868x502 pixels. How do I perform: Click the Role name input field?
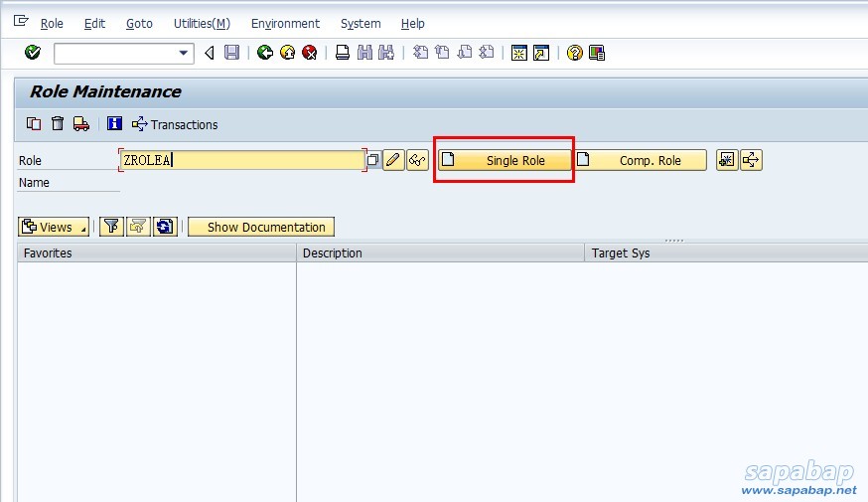point(242,160)
